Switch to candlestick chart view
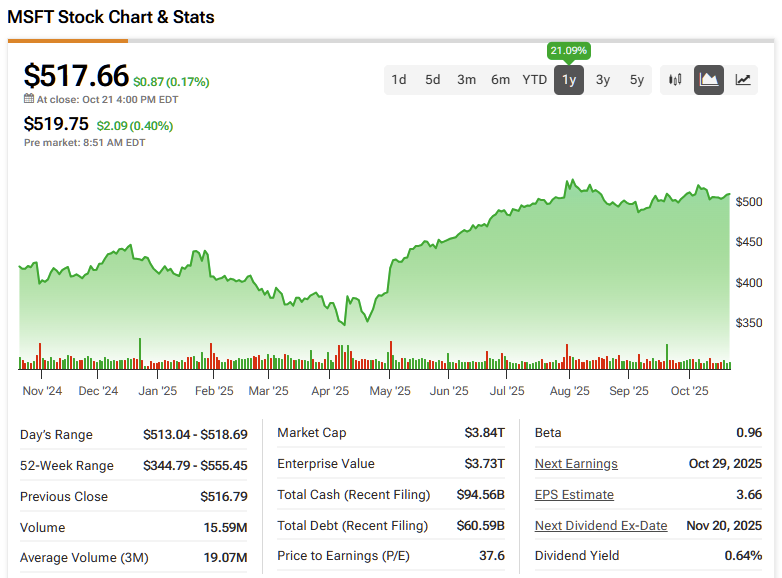This screenshot has width=782, height=578. [x=675, y=80]
